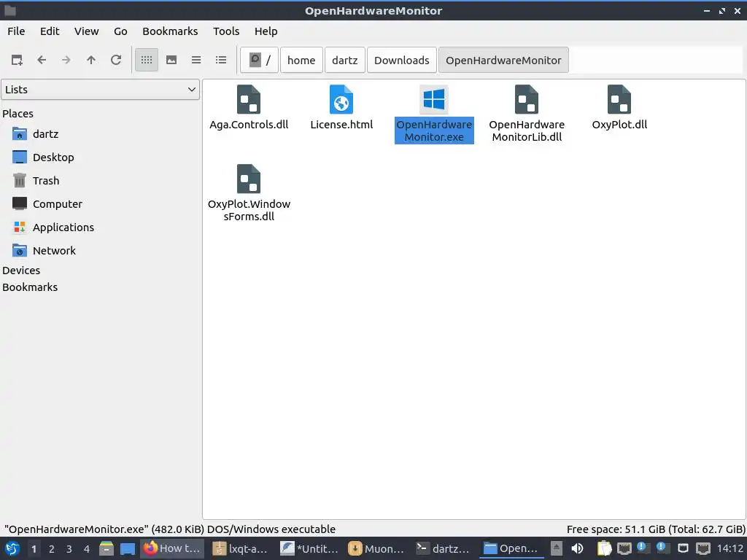Screen dimensions: 747x560
Task: Navigate to Downloads in path bar
Action: 402,60
